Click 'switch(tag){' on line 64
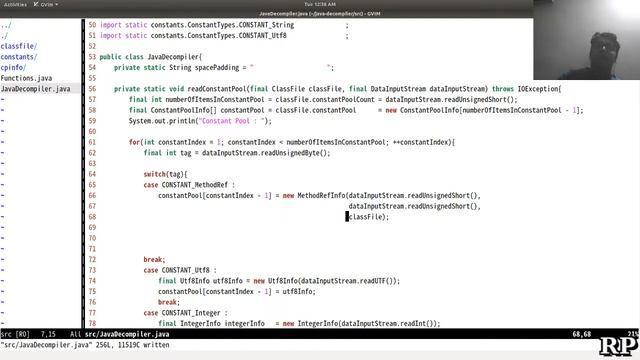The image size is (640, 360). point(165,174)
